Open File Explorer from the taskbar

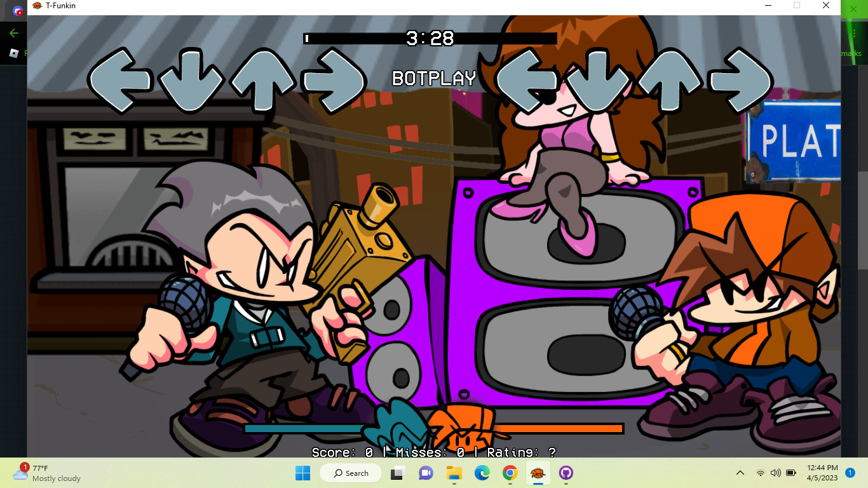point(454,473)
